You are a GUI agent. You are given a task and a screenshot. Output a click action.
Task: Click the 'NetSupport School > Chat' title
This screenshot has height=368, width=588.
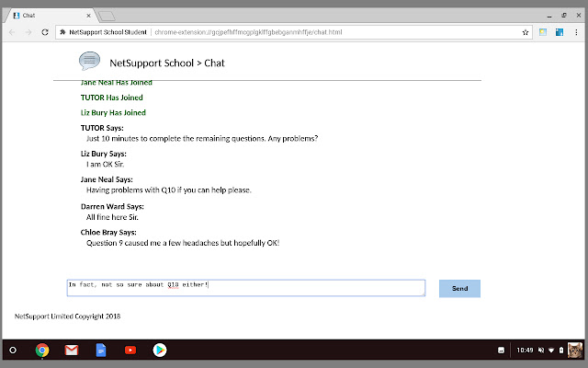pos(167,63)
